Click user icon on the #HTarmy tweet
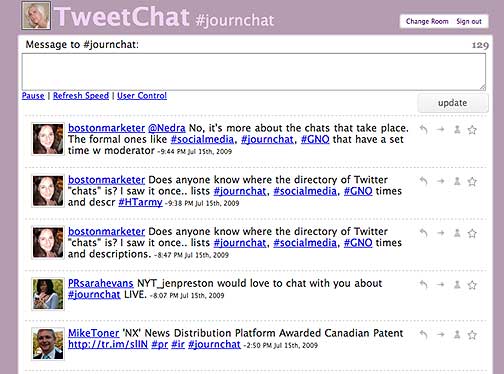 pos(457,181)
